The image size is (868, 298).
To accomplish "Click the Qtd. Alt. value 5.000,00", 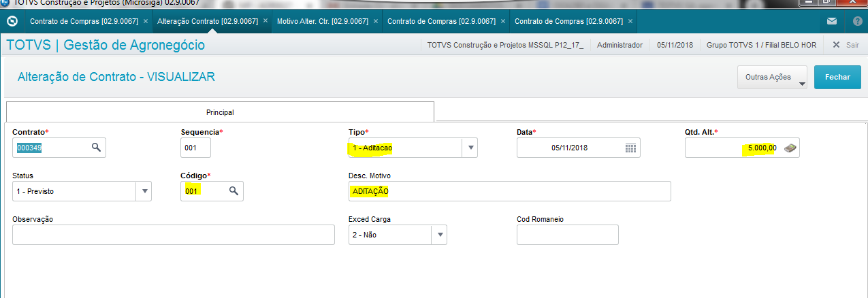I will coord(762,148).
